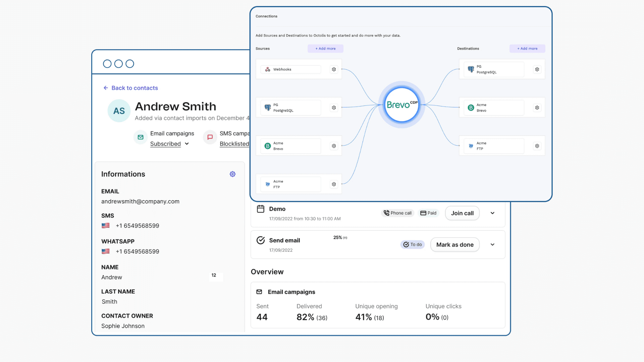Expand the Demo meeting row chevron
644x362 pixels.
pos(492,213)
